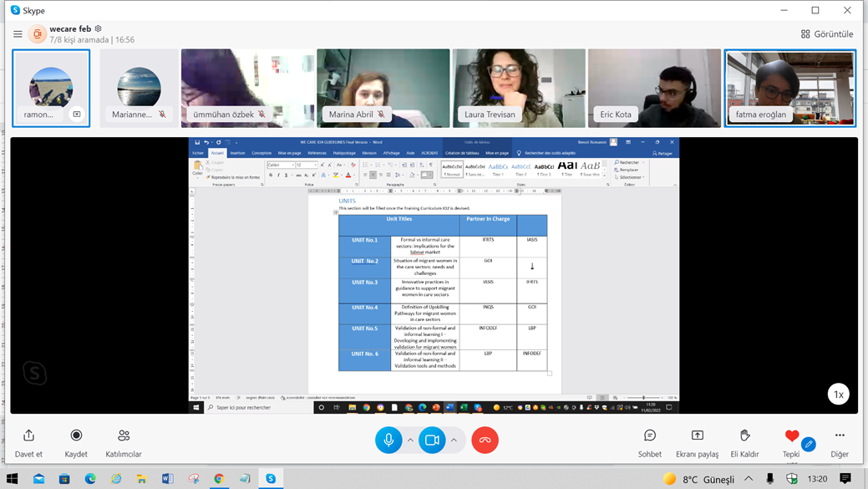Share screen using Ekranı paylaş
The width and height of the screenshot is (868, 489).
coord(697,436)
